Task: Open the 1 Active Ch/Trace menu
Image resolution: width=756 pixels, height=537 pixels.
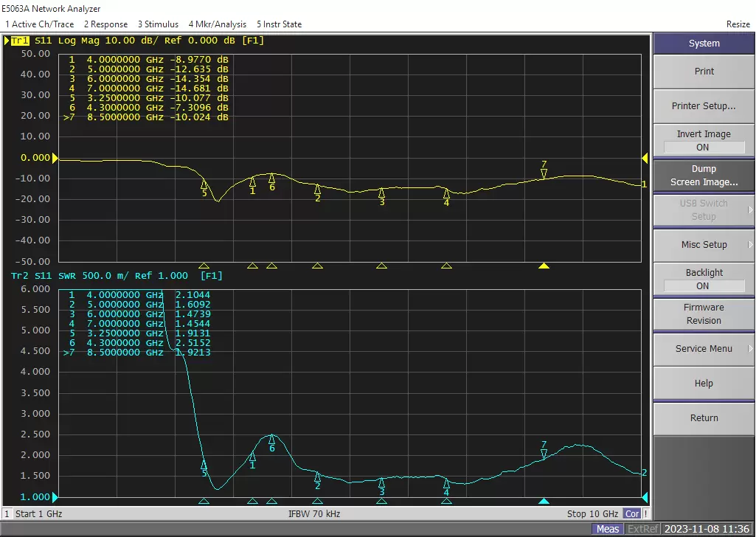Action: click(40, 24)
